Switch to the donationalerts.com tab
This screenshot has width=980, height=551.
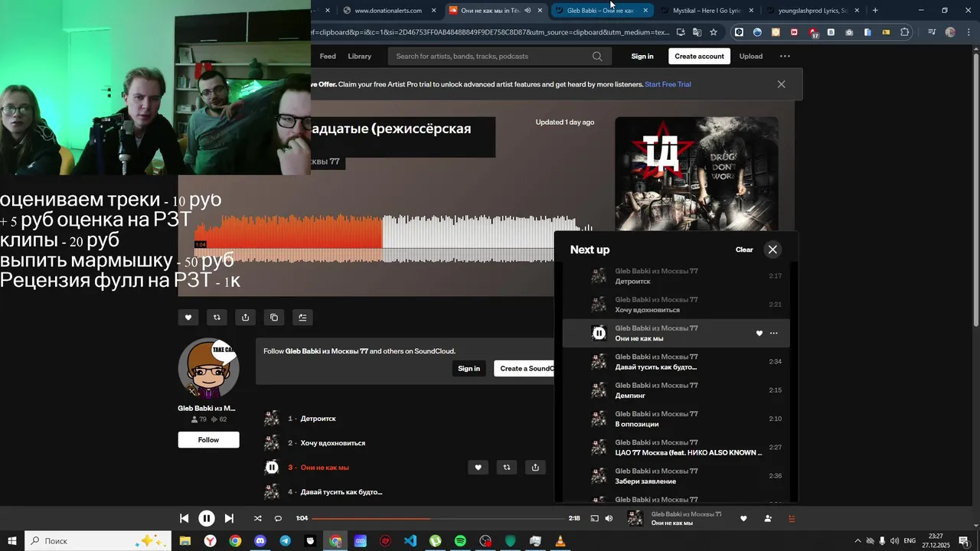(x=388, y=11)
